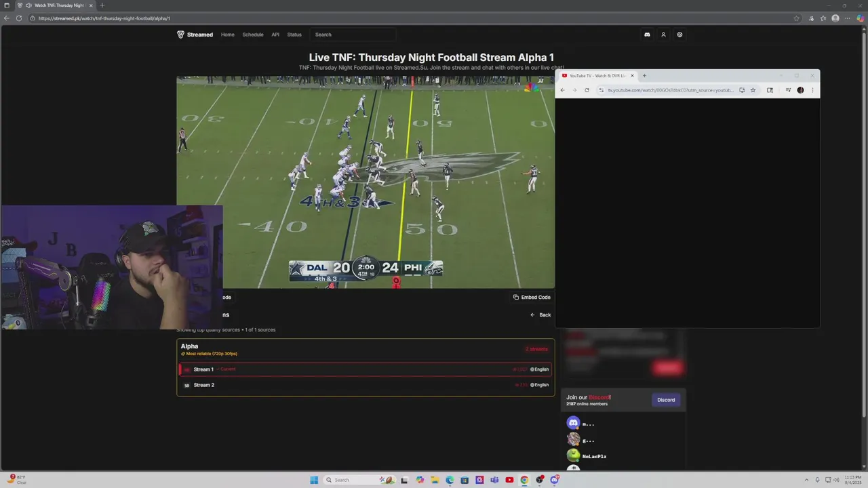Open the weather widget on taskbar

(x=18, y=479)
